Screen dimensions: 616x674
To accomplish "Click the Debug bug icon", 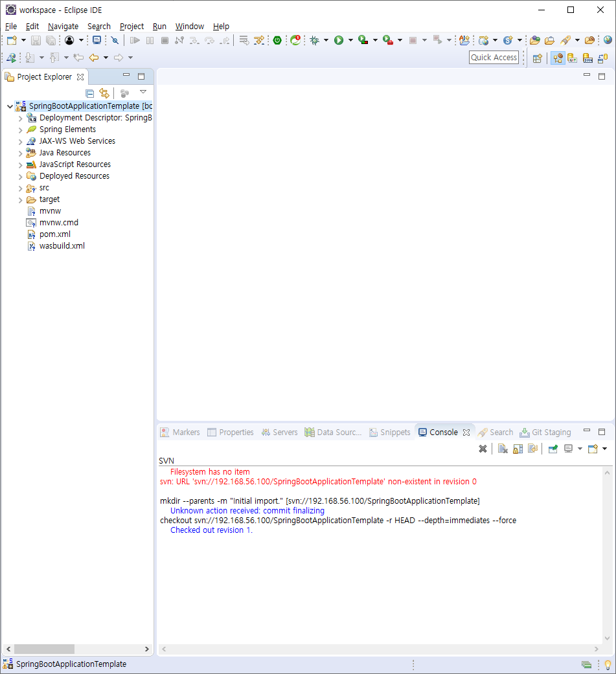I will (x=315, y=40).
